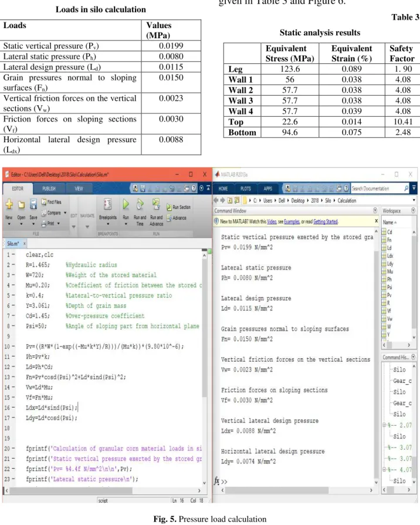420x525 pixels.
Task: Select the EDITOR tab
Action: point(18,189)
